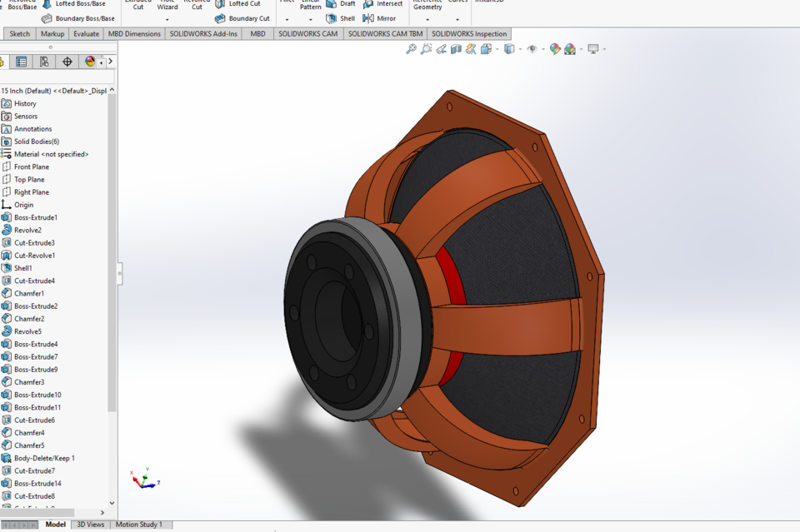Screen dimensions: 800x532
Task: Click the Edit Appearance icon
Action: click(x=555, y=48)
